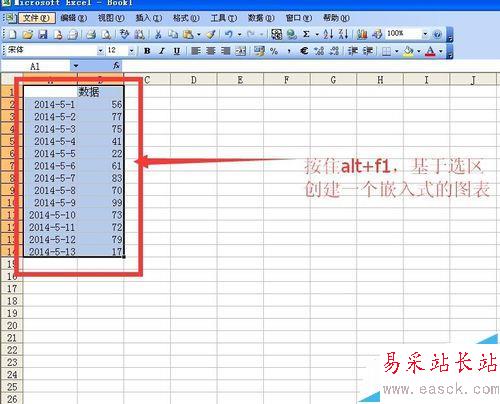The height and width of the screenshot is (404, 500).
Task: Paste using the clipboard icon
Action: 188,34
